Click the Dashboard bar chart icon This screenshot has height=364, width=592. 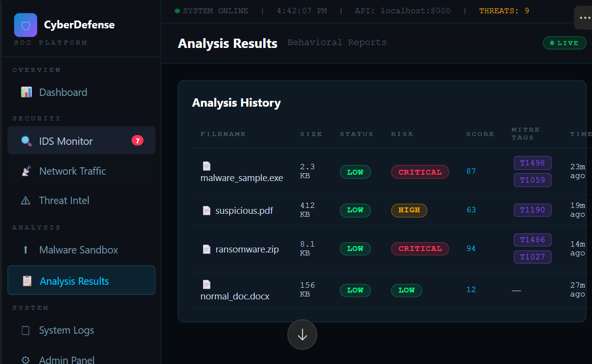pyautogui.click(x=26, y=92)
